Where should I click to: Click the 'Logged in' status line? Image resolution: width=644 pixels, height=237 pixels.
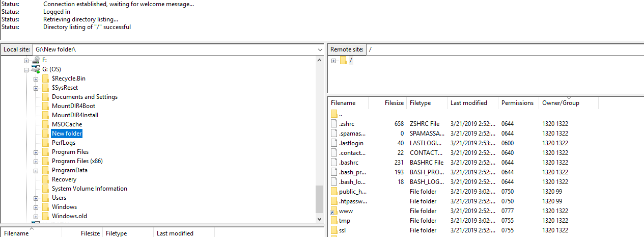(x=57, y=12)
